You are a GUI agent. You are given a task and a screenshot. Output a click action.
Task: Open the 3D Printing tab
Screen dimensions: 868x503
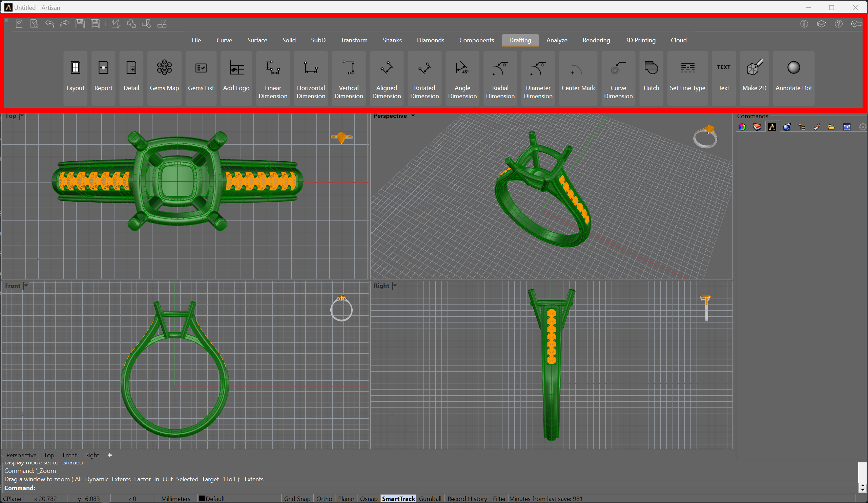(640, 40)
